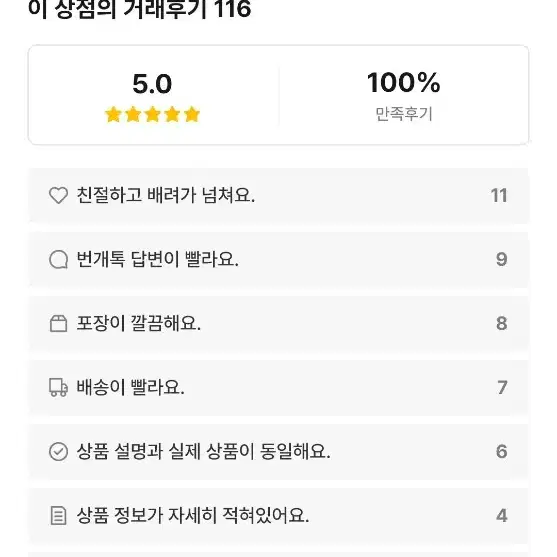Click the count 4 on 상품 정보 row
The width and height of the screenshot is (557, 557).
[502, 515]
